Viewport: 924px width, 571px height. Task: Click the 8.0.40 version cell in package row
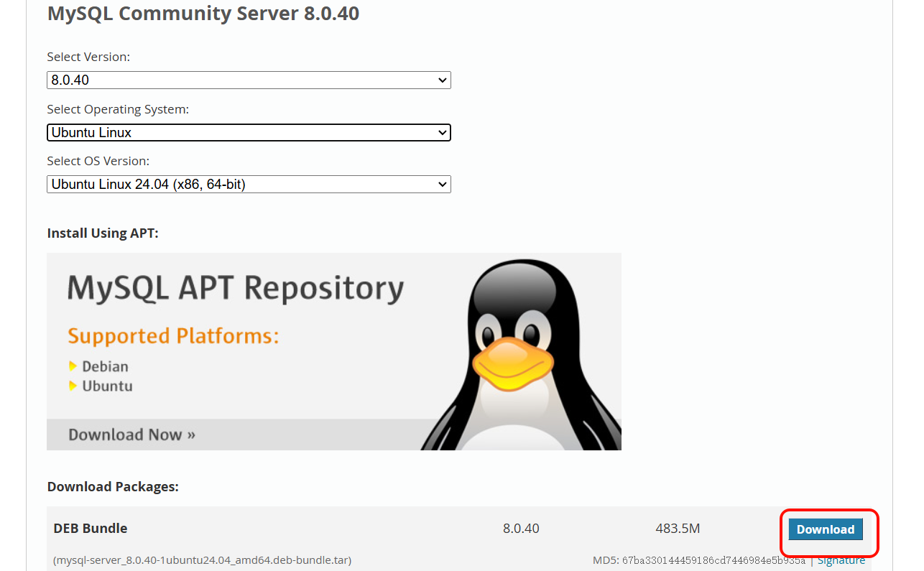pos(521,529)
